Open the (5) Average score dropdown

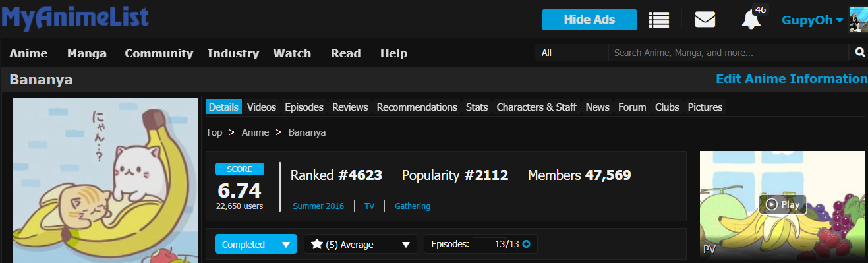[361, 245]
